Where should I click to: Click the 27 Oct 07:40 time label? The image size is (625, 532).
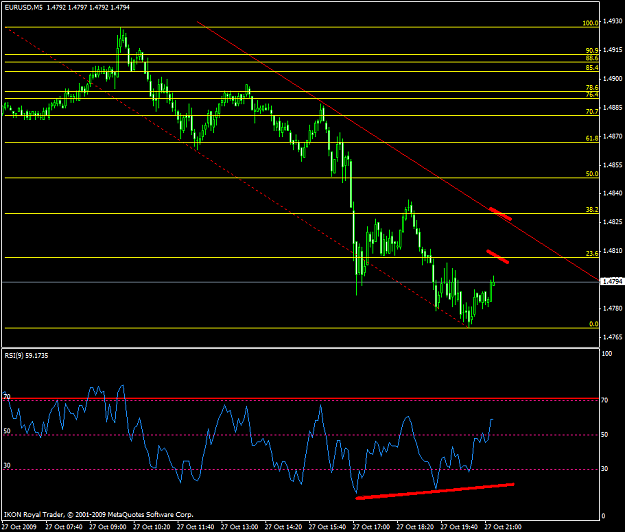coord(64,527)
